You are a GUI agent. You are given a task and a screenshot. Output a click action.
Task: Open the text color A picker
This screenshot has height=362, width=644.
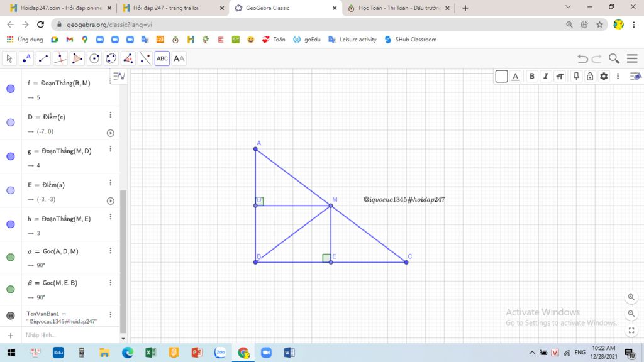(516, 76)
